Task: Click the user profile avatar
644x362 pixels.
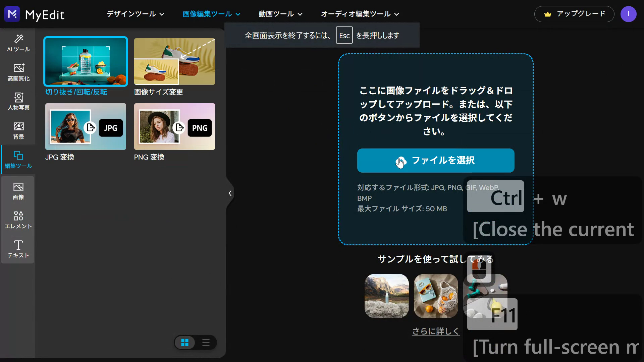Action: tap(628, 14)
